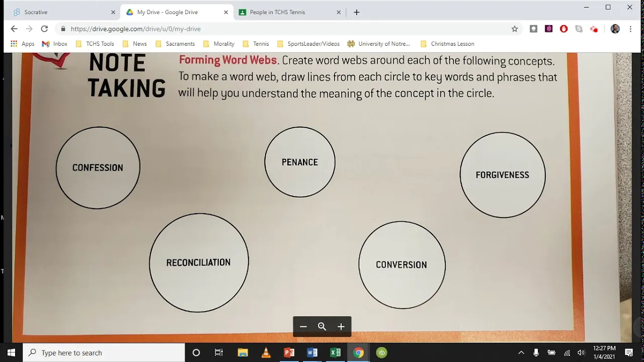Open the red hand ad blocker extension

click(x=563, y=29)
